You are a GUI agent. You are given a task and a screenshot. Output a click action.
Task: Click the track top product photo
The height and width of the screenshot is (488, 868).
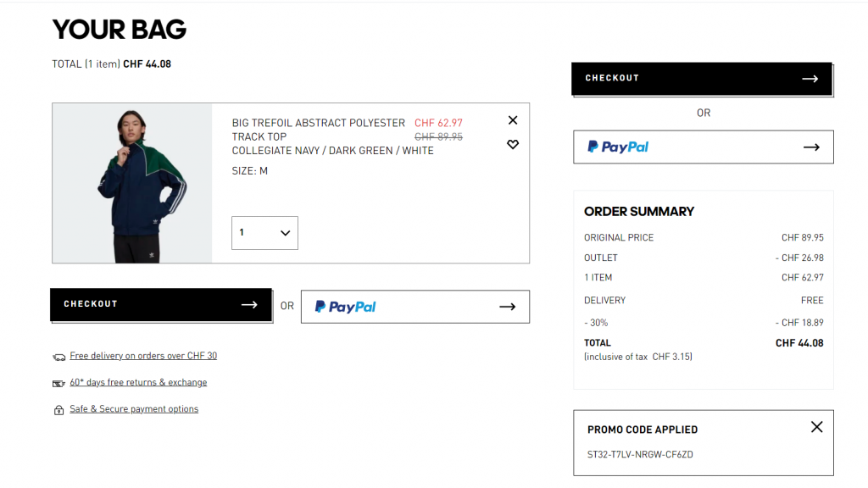(132, 183)
